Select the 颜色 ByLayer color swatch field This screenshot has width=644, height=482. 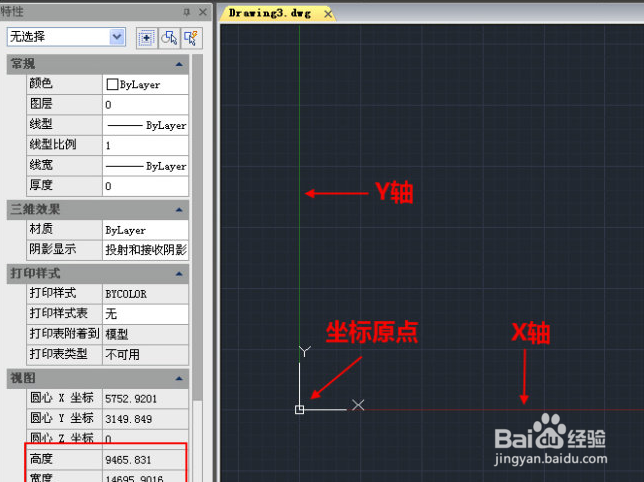tap(145, 84)
